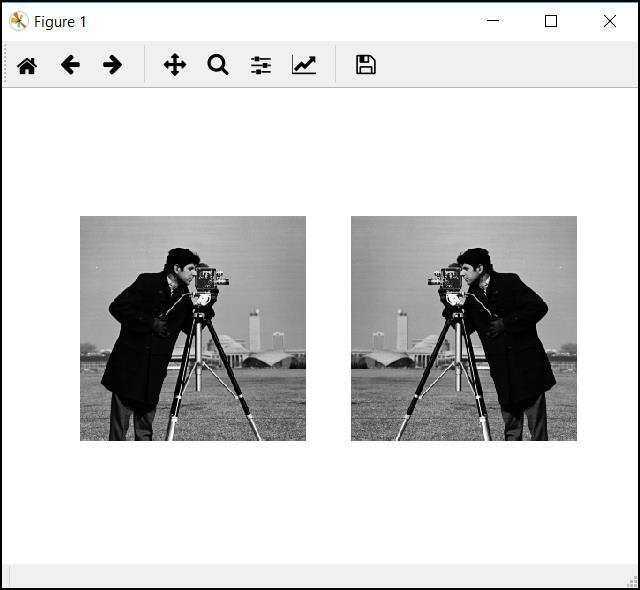Minimize the Figure 1 window

point(493,21)
